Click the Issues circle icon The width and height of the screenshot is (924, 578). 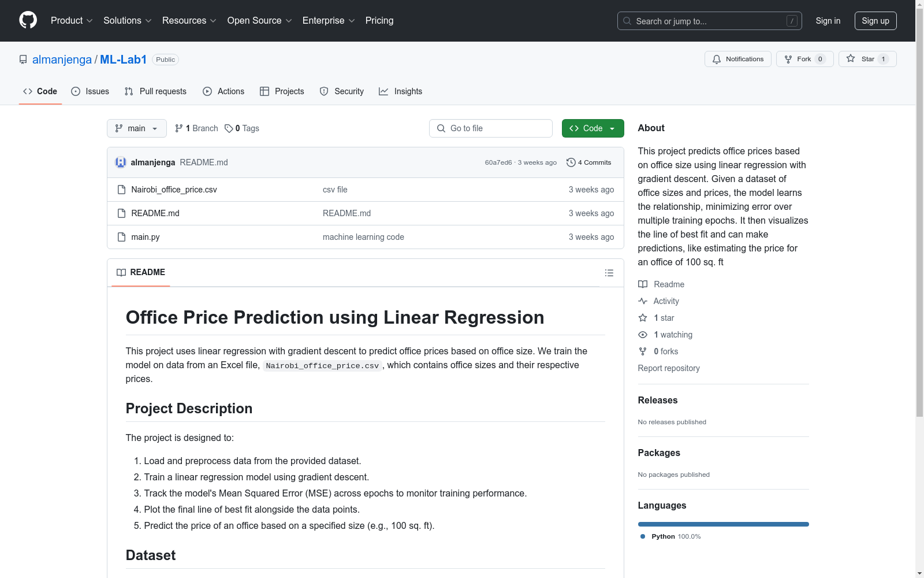coord(76,91)
